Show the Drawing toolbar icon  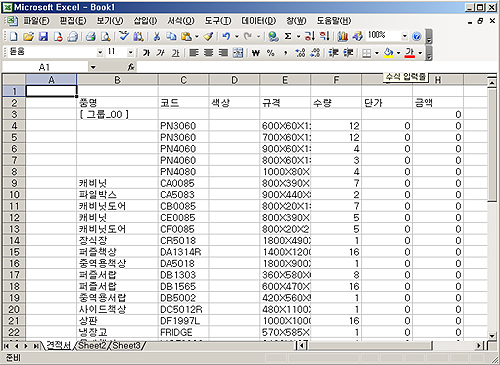tap(357, 36)
